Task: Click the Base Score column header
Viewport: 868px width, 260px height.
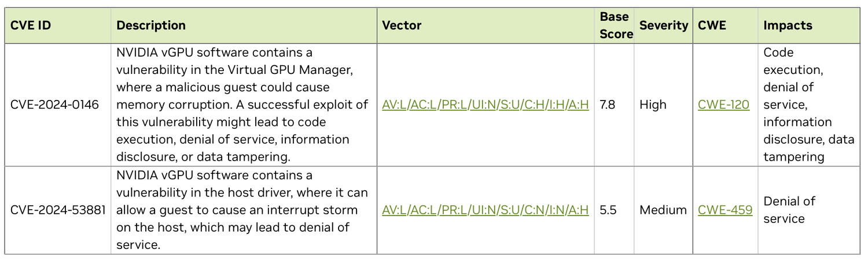Action: [x=616, y=25]
